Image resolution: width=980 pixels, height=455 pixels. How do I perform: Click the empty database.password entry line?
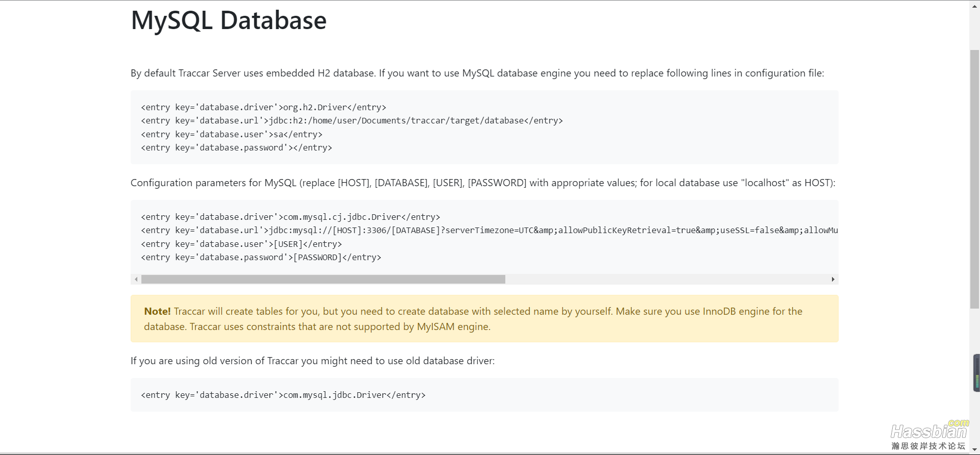(236, 147)
